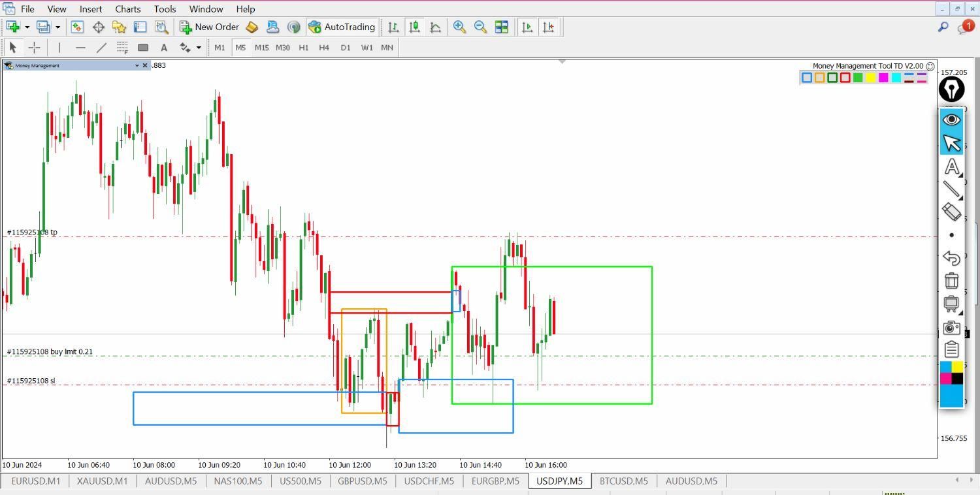Open the Money Management panel dropdown arrow
Viewport: 980px width, 495px height.
click(137, 65)
